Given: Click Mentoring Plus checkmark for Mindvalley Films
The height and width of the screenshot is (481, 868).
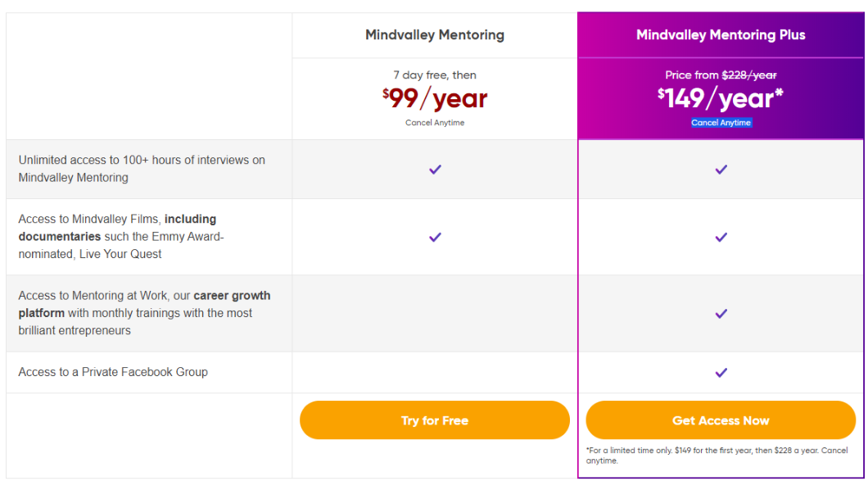Looking at the screenshot, I should 721,237.
